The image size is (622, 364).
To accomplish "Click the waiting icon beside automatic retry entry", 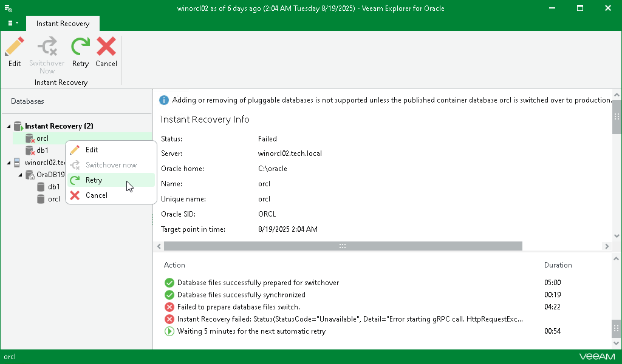I will 169,331.
